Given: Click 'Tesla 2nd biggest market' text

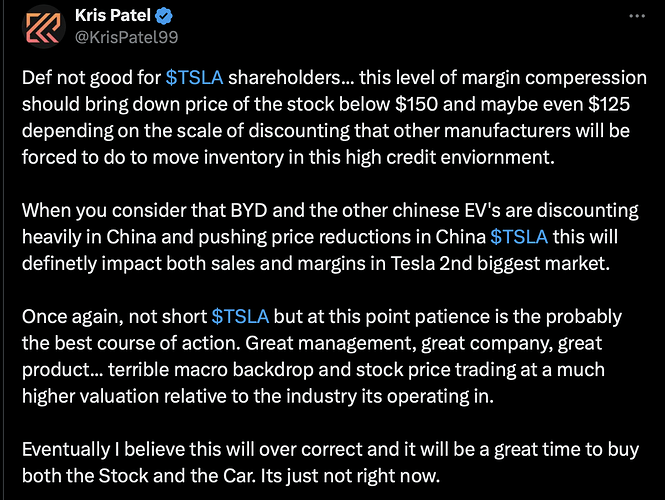Looking at the screenshot, I should click(500, 264).
